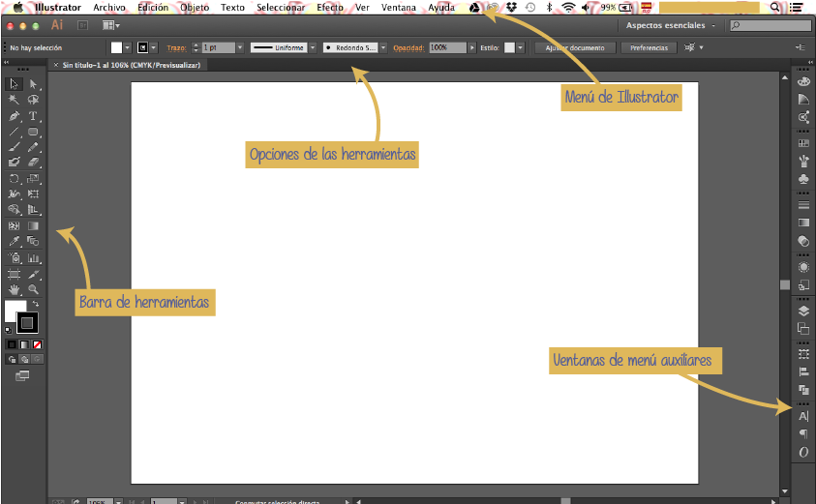
Task: Enable Draw Behind mode
Action: point(24,359)
